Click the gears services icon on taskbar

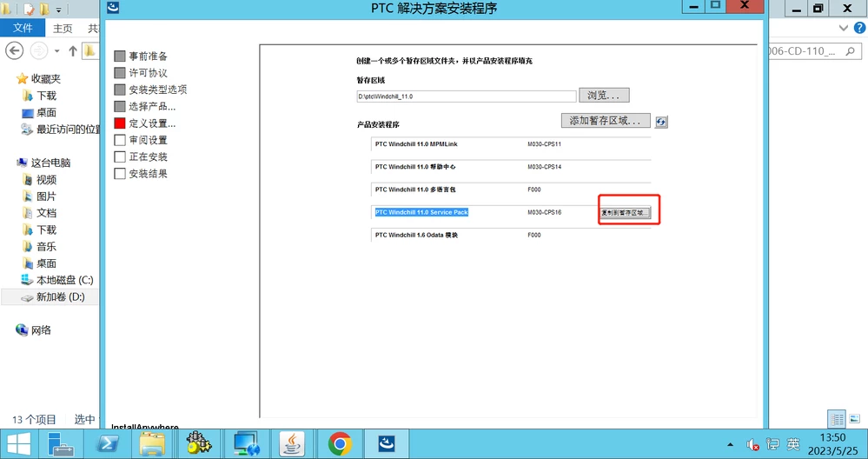point(199,444)
